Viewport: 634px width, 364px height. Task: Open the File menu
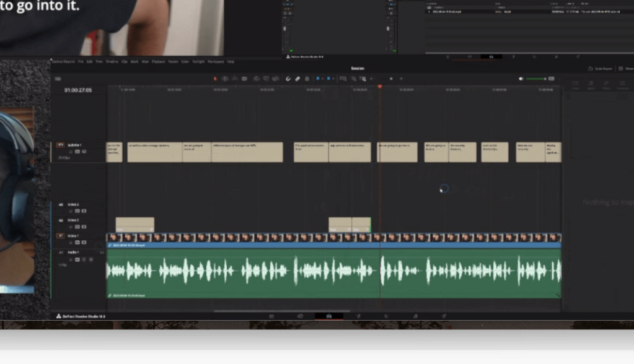(81, 62)
